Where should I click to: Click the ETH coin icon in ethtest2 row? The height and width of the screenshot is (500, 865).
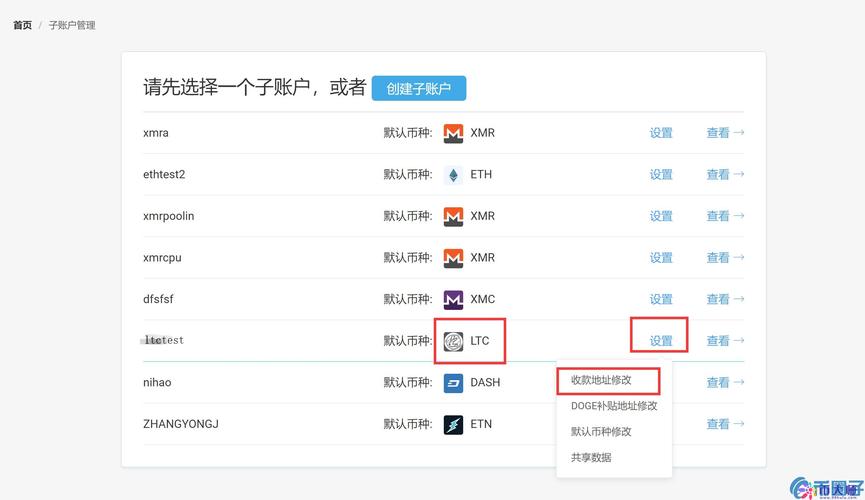(453, 175)
